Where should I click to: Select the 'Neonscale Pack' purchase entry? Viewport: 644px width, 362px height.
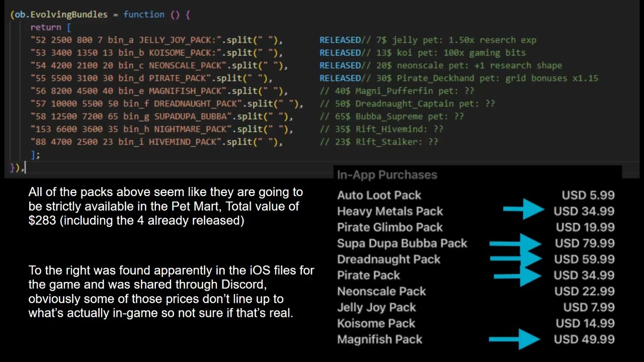[381, 292]
